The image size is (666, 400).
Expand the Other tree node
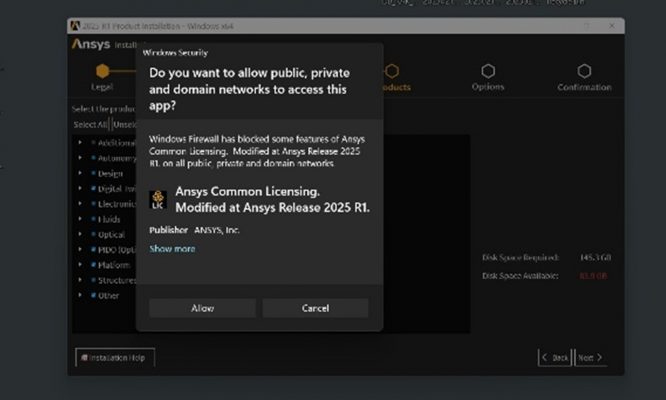[80, 295]
